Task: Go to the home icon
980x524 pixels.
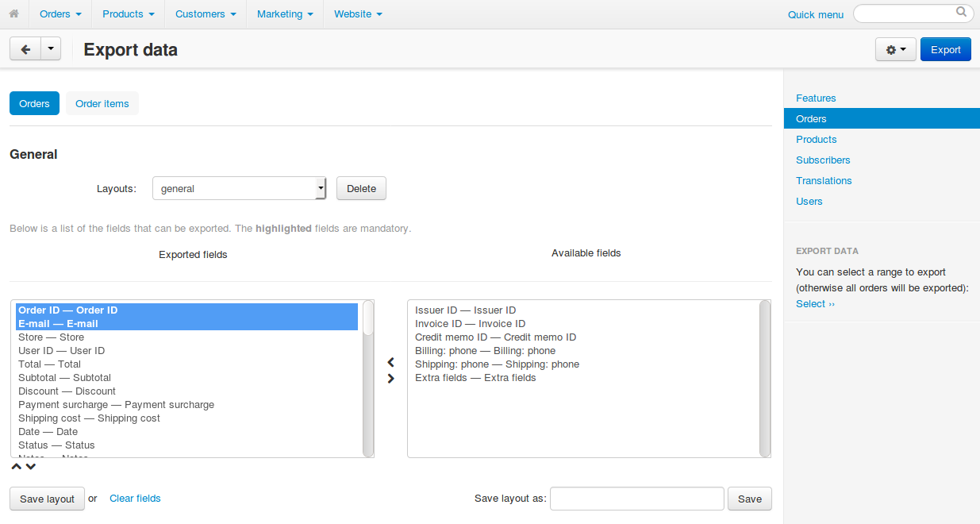Action: [x=13, y=14]
